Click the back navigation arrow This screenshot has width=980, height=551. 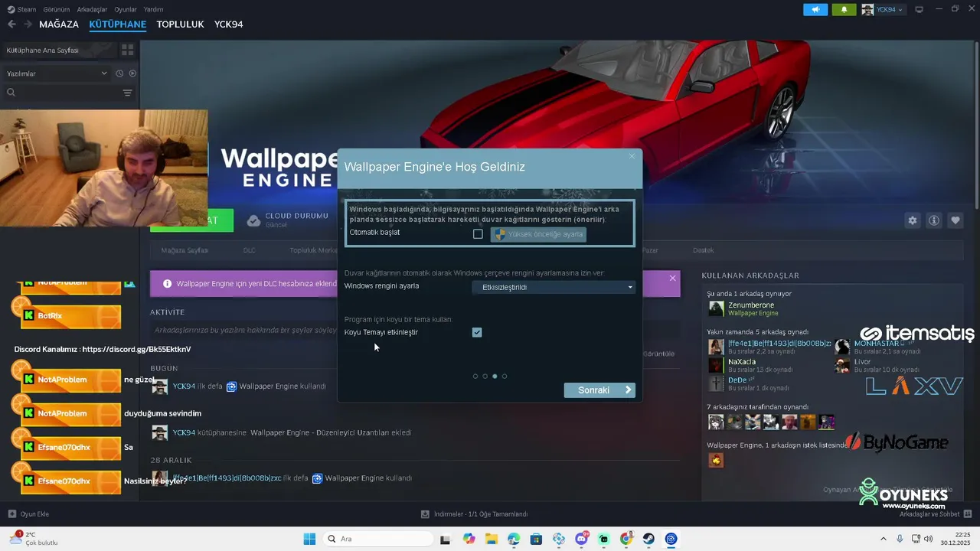(x=11, y=24)
